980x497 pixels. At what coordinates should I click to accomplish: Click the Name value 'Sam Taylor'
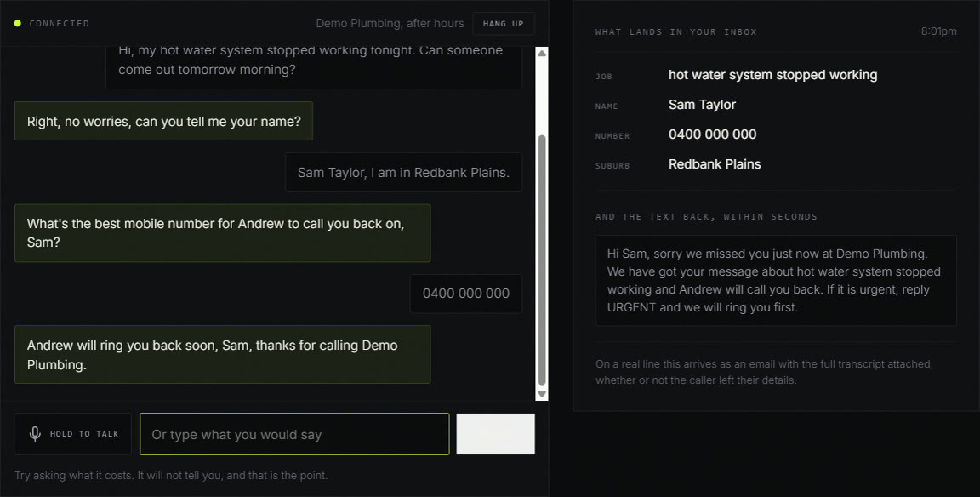click(x=702, y=105)
